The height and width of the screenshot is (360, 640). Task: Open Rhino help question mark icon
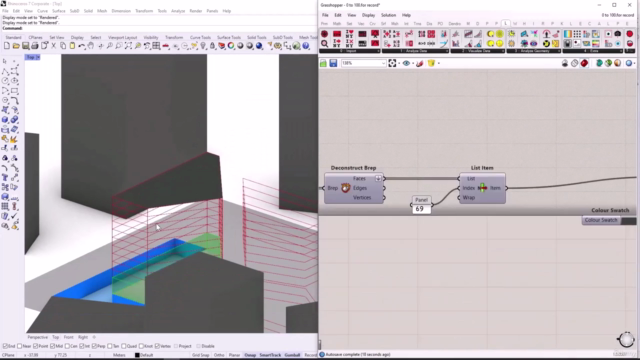point(306,46)
